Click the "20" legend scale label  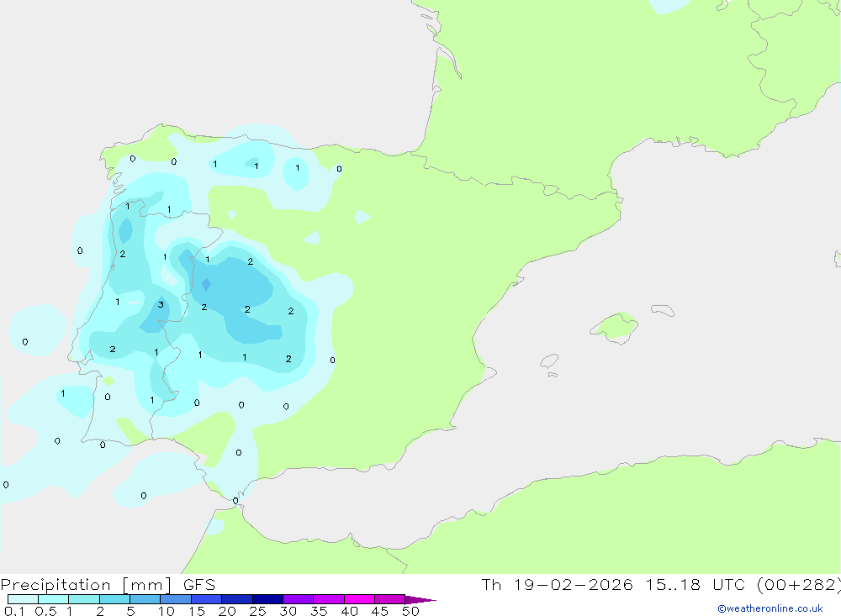coord(227,611)
